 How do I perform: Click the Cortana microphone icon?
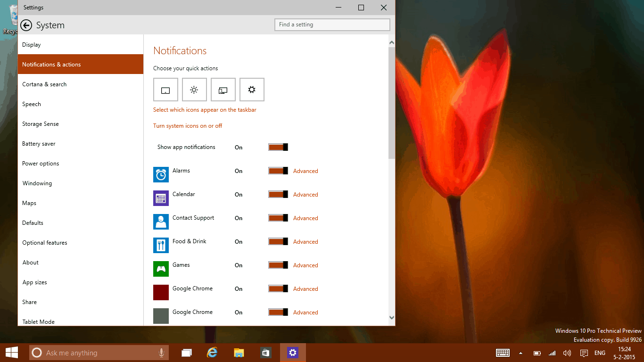pos(161,353)
